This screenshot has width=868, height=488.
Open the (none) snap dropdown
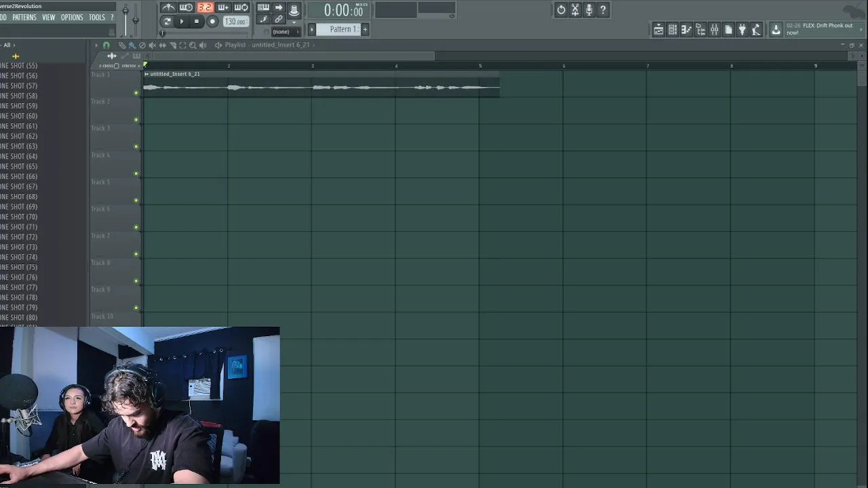(286, 32)
